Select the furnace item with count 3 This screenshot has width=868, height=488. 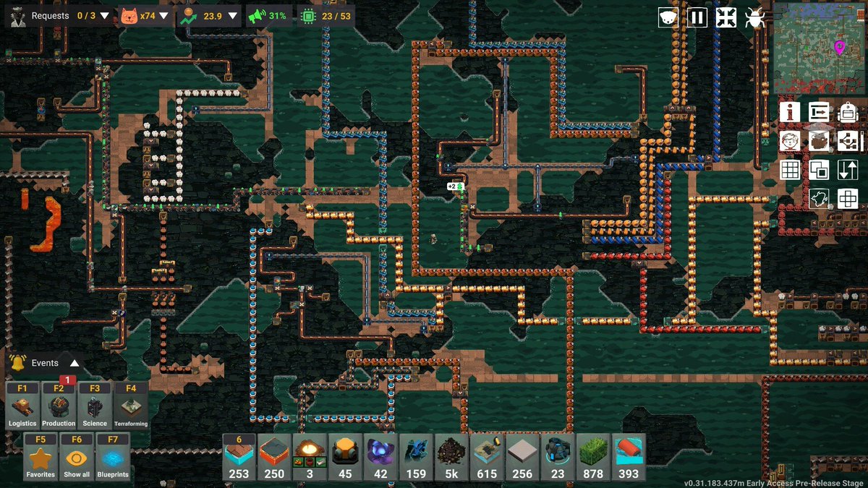[310, 458]
